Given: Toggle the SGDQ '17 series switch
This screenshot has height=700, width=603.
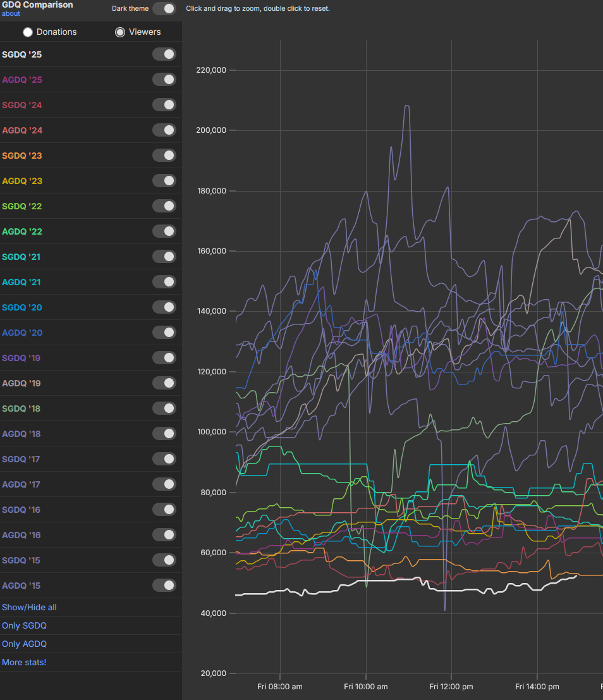Looking at the screenshot, I should click(164, 459).
